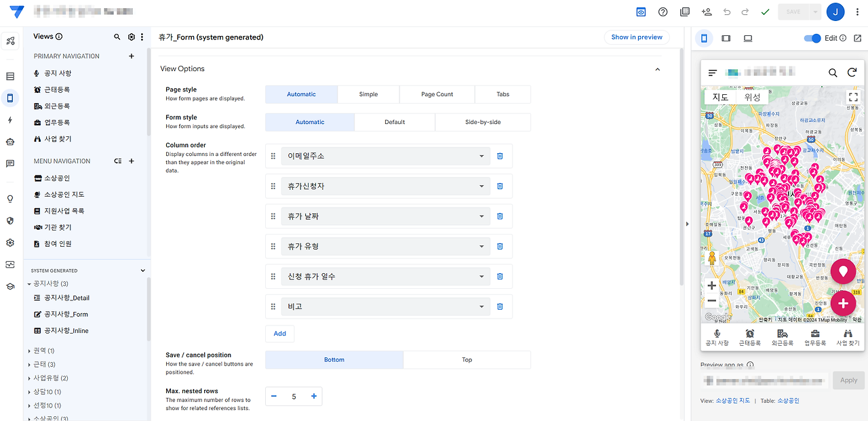The height and width of the screenshot is (421, 868).
Task: Open the 신청 휴가 일수 column dropdown
Action: (385, 277)
